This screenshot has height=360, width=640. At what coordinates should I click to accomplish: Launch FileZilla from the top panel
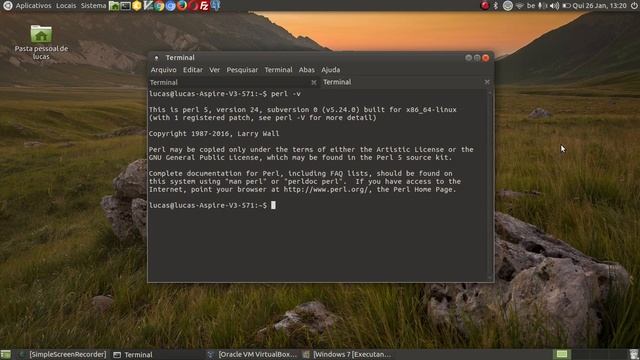point(204,6)
